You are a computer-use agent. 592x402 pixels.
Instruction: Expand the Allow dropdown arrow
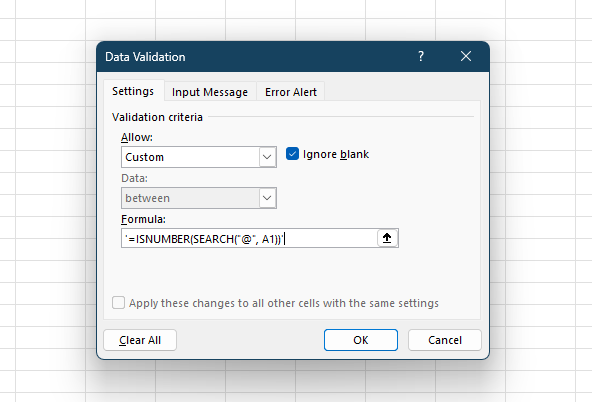pyautogui.click(x=267, y=157)
